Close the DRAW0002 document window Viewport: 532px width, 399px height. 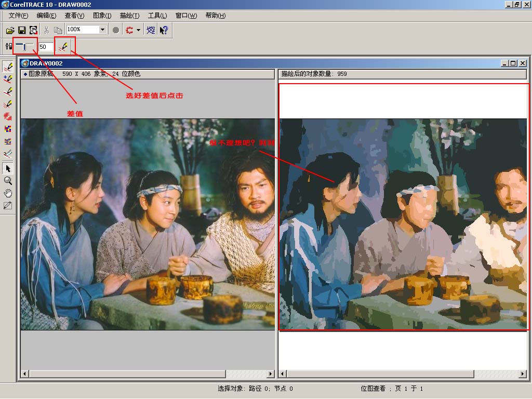(x=523, y=63)
